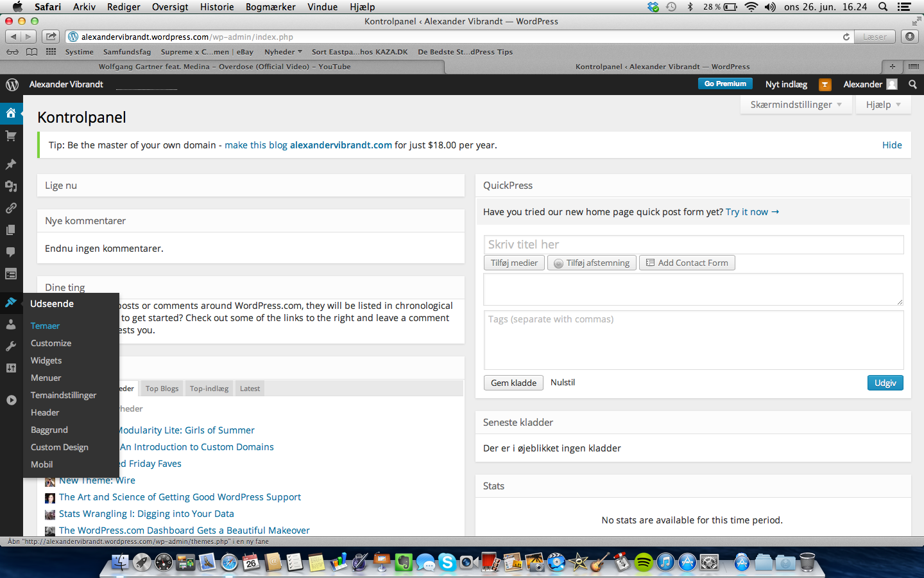The width and height of the screenshot is (924, 578).
Task: Open the Spotlight search icon in menu bar
Action: coord(883,7)
